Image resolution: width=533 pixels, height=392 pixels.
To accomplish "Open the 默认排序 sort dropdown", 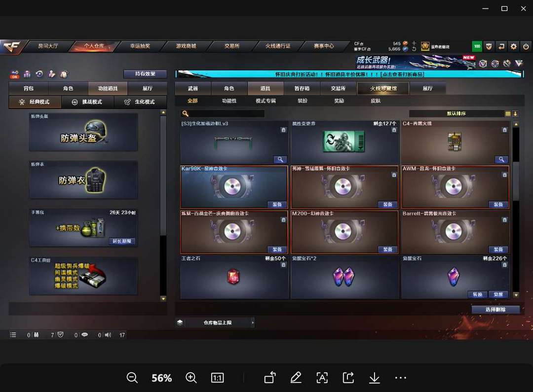I will tap(457, 114).
